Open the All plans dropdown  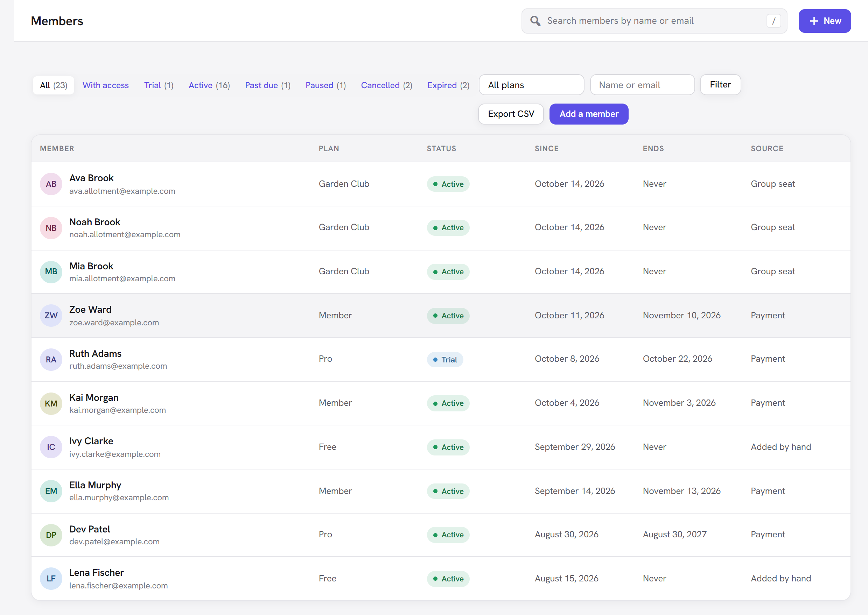(x=531, y=85)
